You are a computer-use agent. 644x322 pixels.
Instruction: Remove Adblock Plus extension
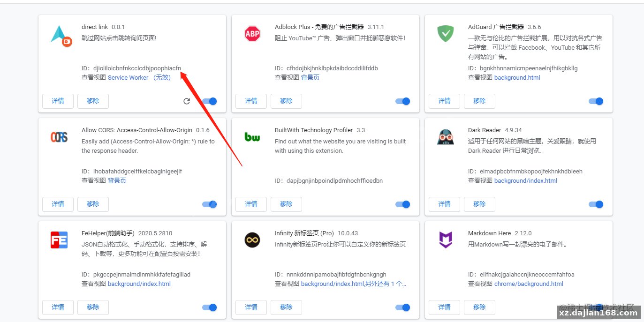coord(286,101)
